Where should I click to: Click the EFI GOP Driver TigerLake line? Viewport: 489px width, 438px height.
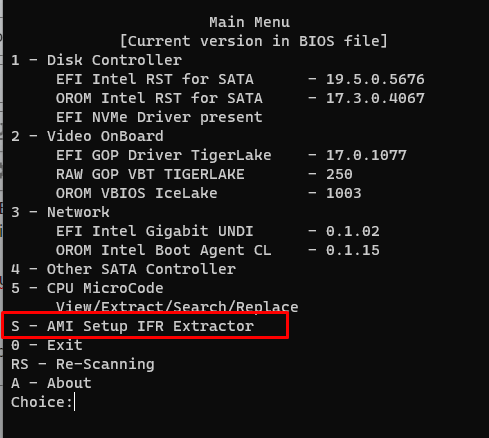coord(231,155)
